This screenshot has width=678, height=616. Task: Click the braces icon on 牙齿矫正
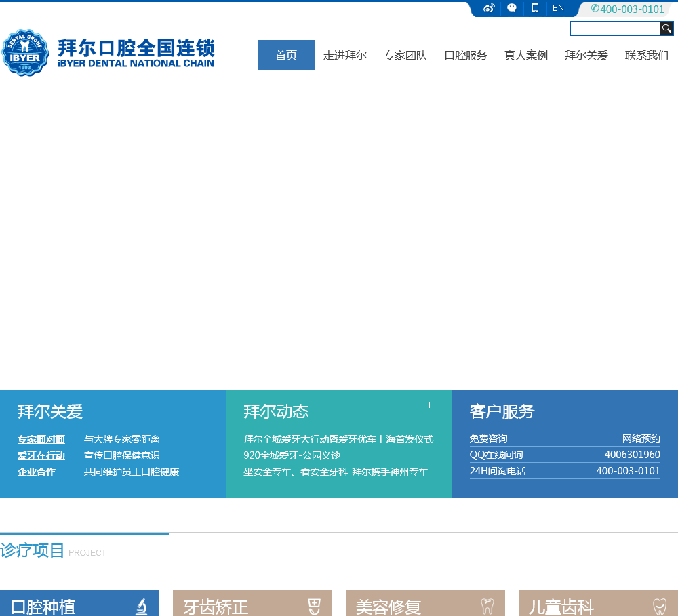314,606
